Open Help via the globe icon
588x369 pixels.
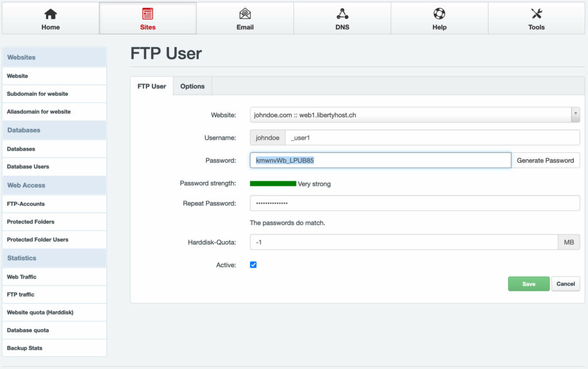[439, 17]
